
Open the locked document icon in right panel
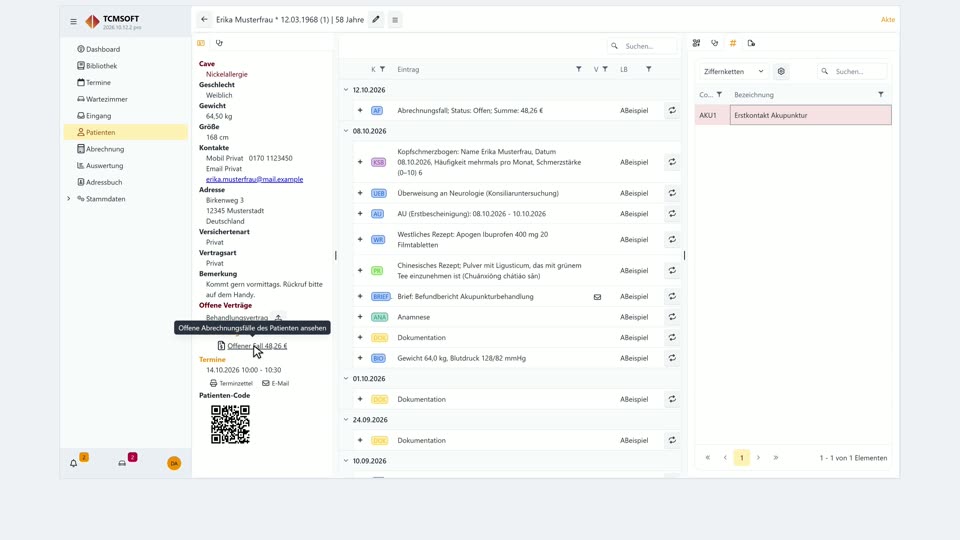pos(751,43)
